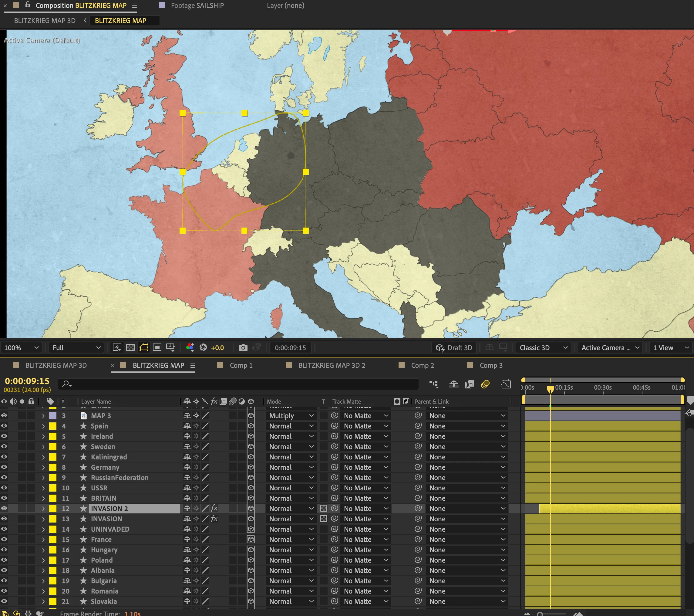Switch to BLITZKRIEG MAP 3D 2 tab
The height and width of the screenshot is (616, 694).
pos(332,365)
